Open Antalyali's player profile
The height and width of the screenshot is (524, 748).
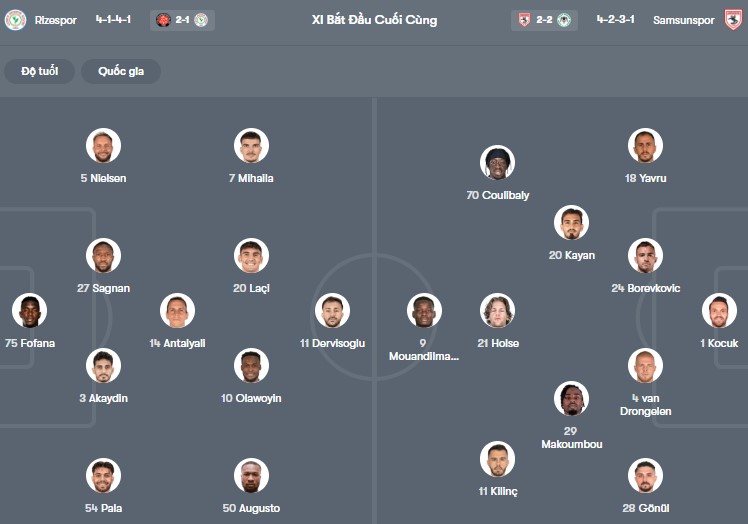point(177,311)
